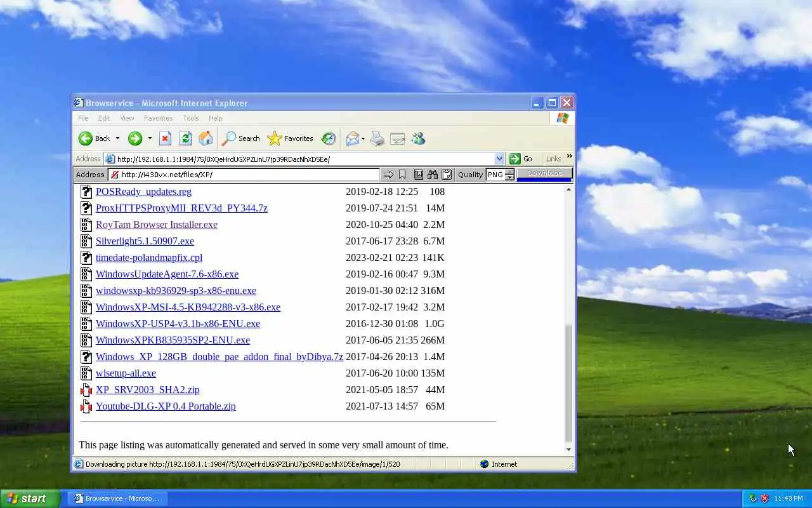Click the Quality PNG spinner arrows
812x508 pixels.
(509, 175)
